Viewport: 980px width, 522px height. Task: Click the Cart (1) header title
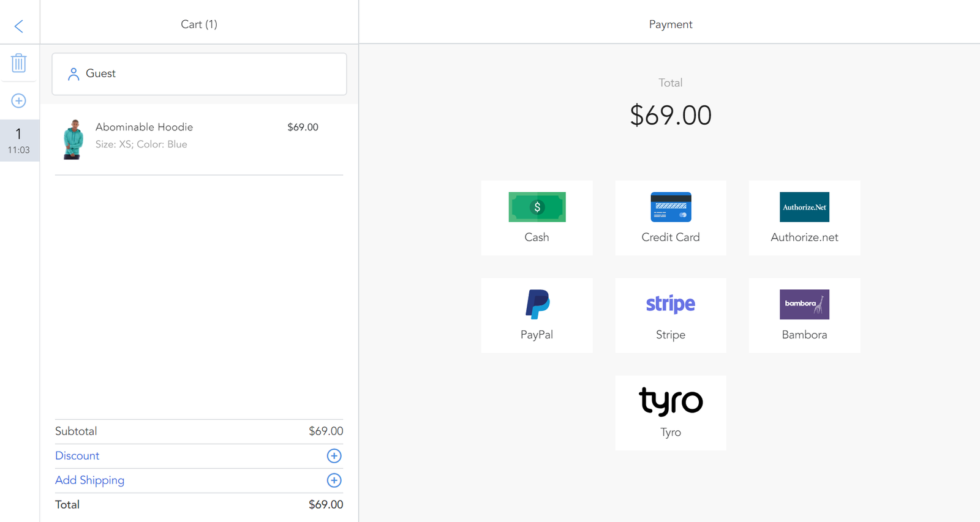click(199, 24)
